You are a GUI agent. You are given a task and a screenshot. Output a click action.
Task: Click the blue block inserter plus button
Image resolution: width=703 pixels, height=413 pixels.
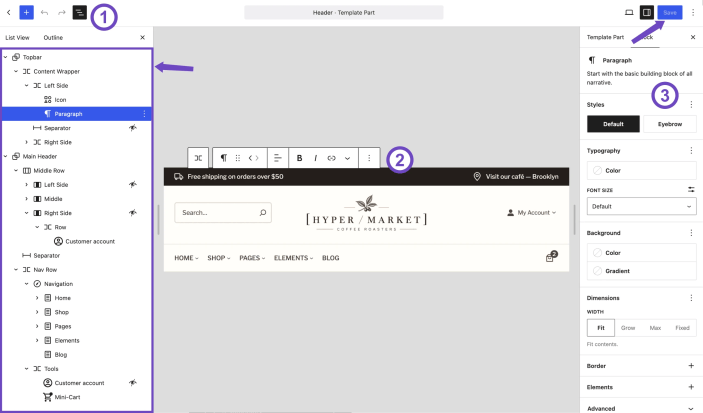click(x=26, y=13)
